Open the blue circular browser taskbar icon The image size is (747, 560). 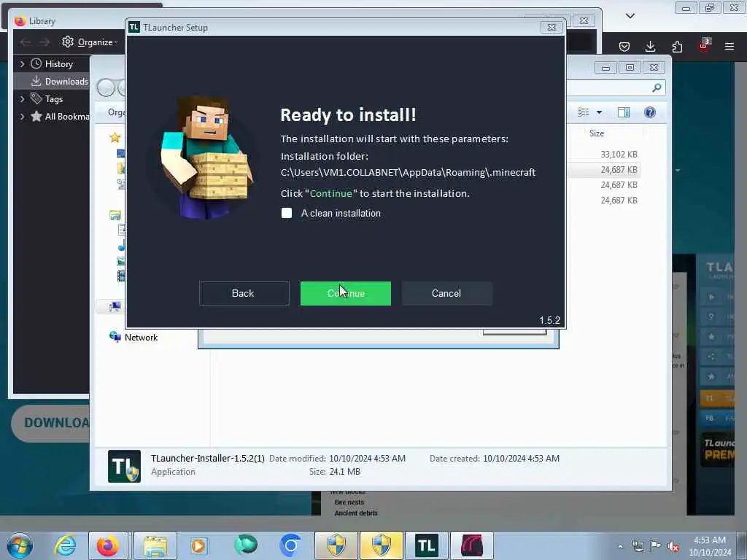click(x=290, y=545)
